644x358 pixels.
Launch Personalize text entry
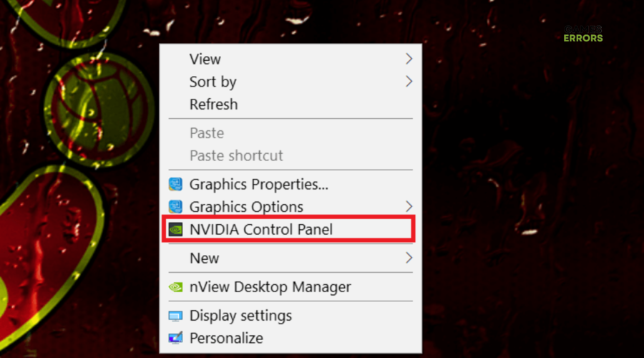click(x=226, y=338)
